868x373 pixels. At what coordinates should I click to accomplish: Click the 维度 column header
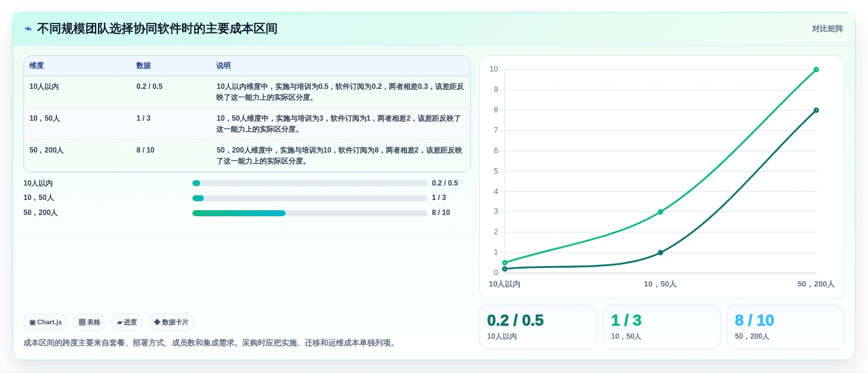tap(37, 65)
